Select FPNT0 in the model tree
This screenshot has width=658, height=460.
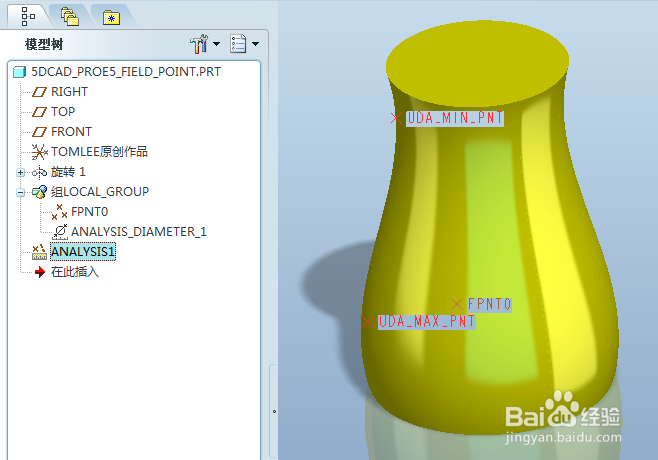point(89,212)
